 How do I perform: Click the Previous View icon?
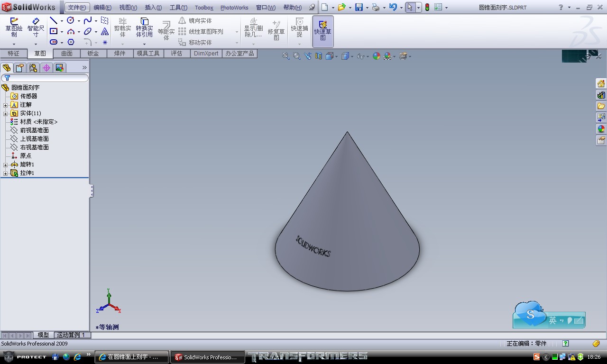308,56
